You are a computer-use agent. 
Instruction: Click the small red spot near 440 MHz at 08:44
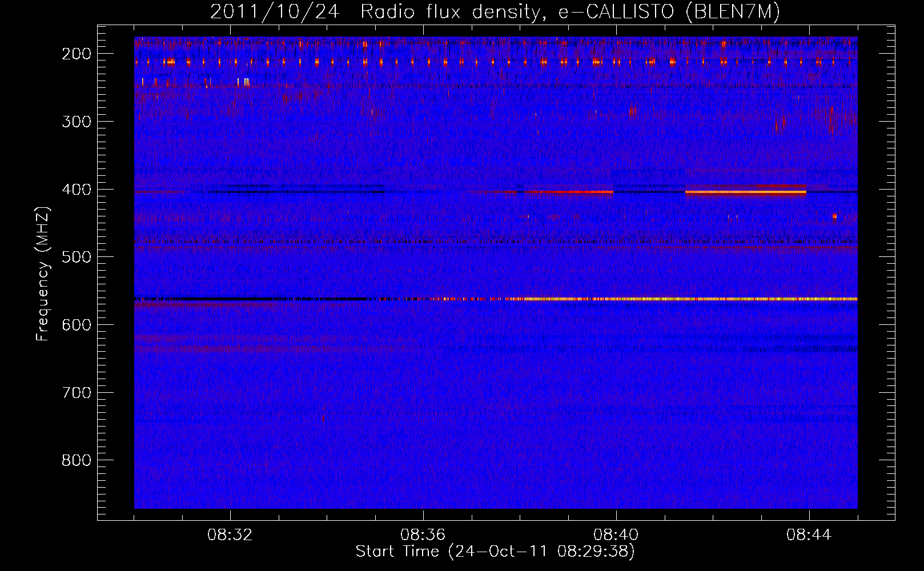coord(835,216)
